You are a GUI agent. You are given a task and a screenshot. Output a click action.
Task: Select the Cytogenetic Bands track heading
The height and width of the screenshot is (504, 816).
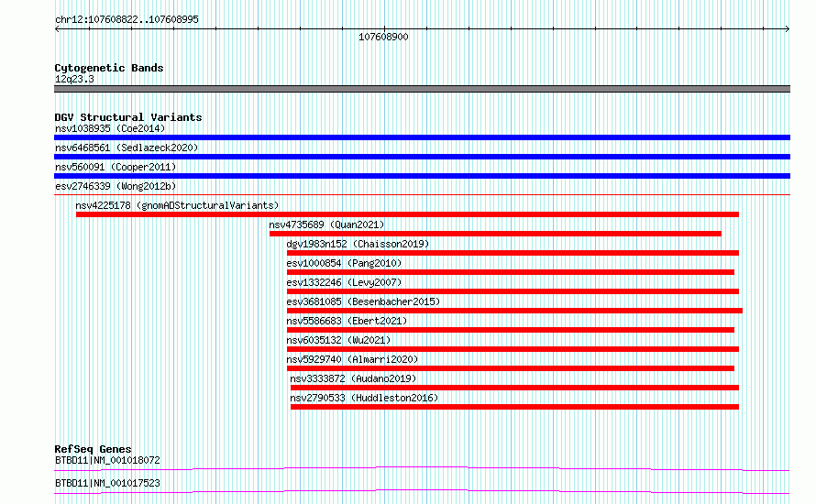coord(109,68)
